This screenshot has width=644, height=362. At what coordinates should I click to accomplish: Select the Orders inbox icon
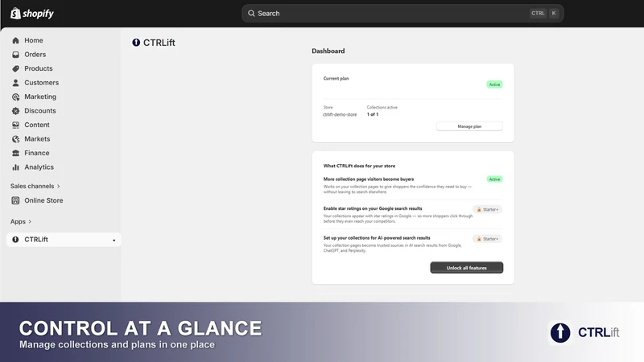tap(15, 55)
